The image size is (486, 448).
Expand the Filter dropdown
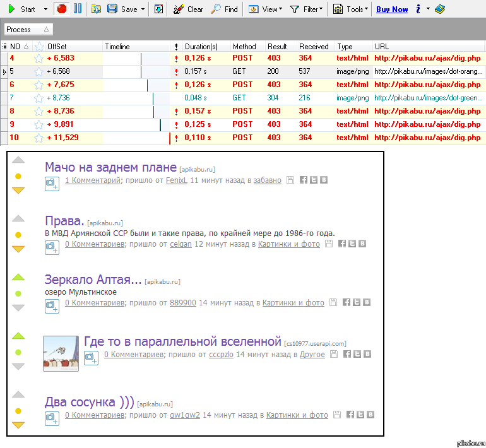(306, 9)
